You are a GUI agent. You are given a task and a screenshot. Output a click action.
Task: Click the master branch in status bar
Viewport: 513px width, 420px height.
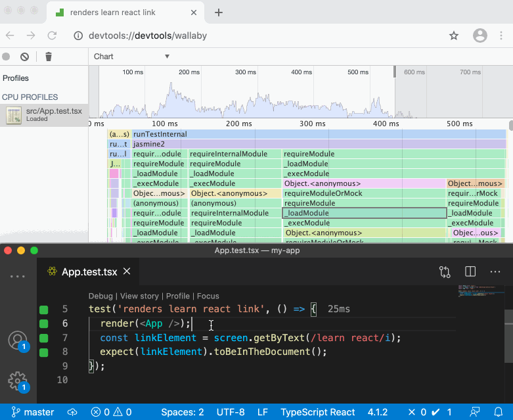coord(32,412)
